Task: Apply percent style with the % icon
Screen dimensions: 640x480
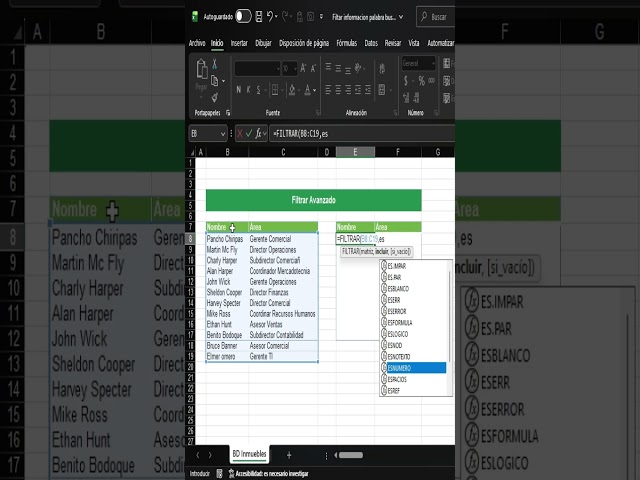Action: click(421, 80)
